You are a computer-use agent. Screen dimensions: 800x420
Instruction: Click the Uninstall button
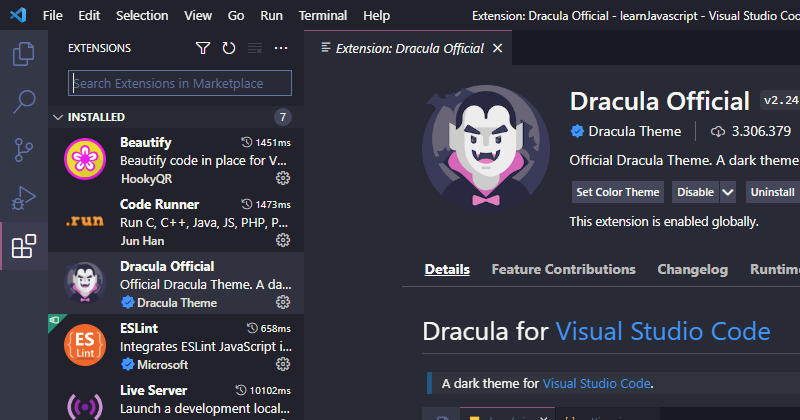point(772,192)
